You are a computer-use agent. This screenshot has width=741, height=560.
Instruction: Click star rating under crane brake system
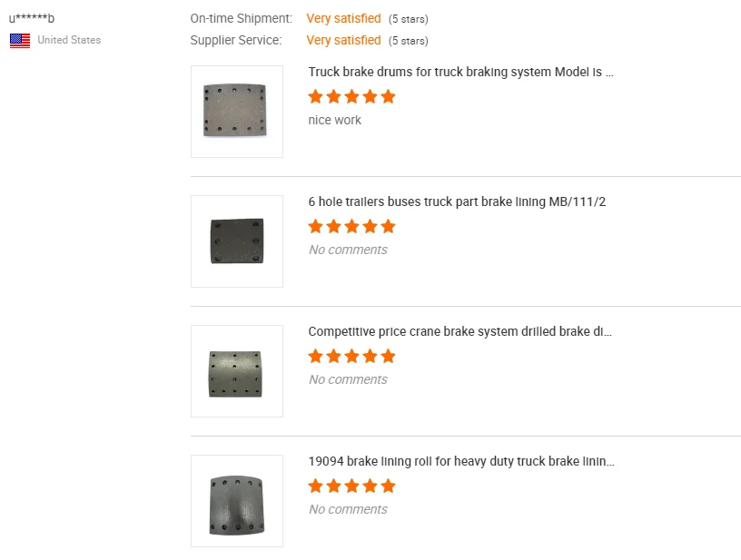(351, 356)
